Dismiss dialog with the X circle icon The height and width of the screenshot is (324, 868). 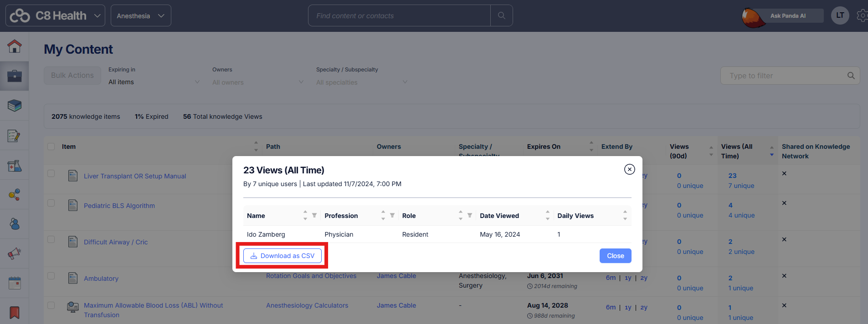[x=629, y=169]
